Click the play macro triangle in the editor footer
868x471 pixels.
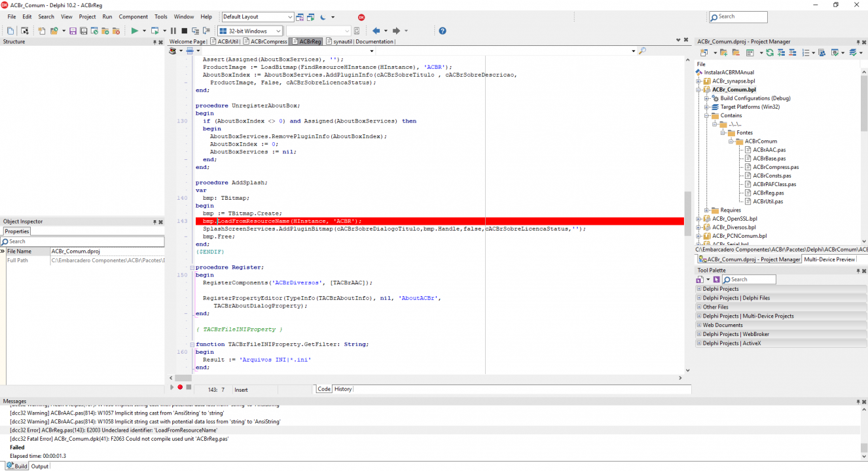click(172, 387)
